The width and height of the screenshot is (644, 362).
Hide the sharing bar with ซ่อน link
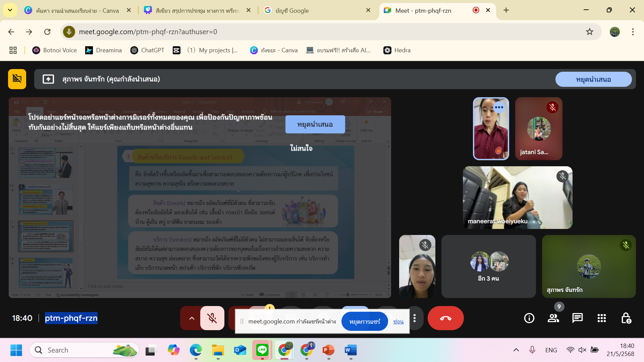click(398, 321)
